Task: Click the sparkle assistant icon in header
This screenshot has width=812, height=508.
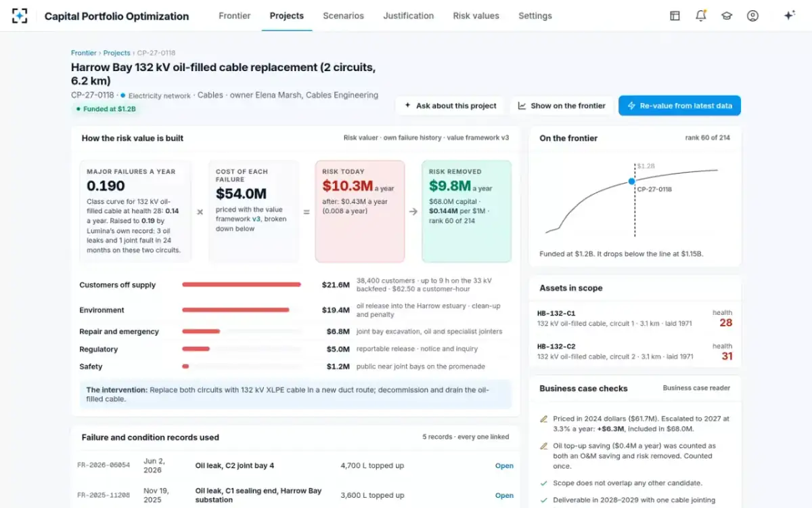Action: (789, 16)
